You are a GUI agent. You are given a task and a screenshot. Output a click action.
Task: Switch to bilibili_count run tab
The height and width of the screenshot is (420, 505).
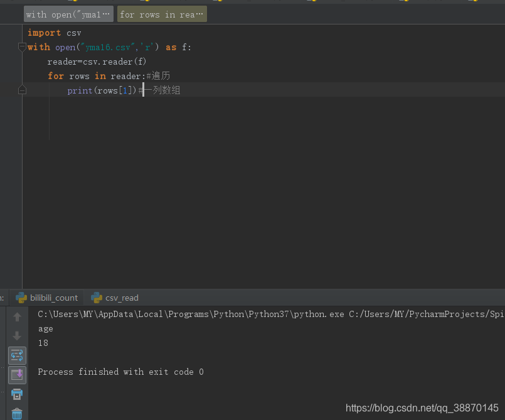[47, 298]
